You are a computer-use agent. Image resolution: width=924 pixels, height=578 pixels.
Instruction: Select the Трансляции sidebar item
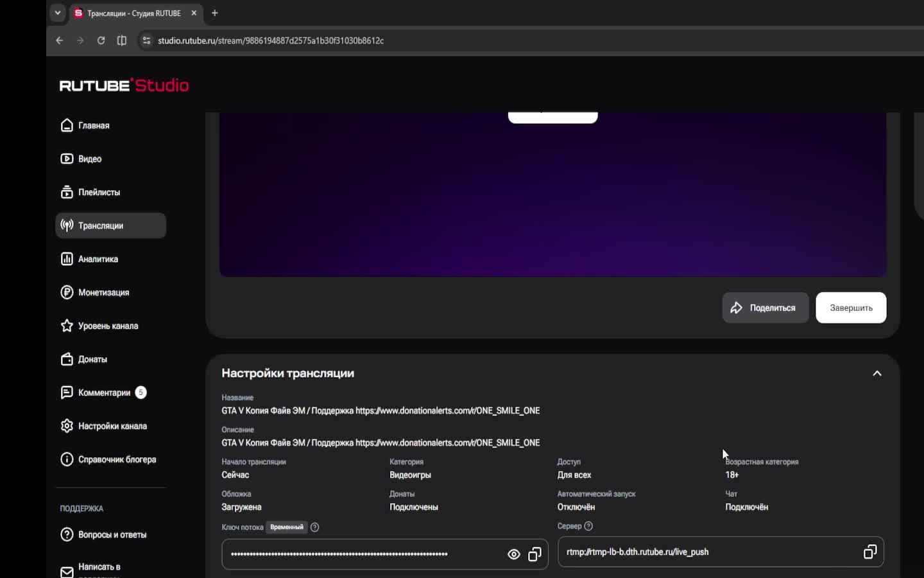pyautogui.click(x=110, y=225)
